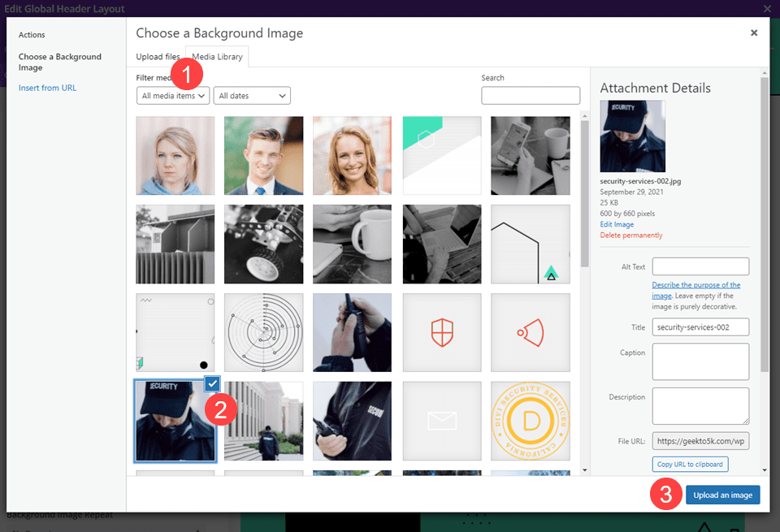Deselect the checkmark on the security cap image
Image resolution: width=780 pixels, height=532 pixels.
(211, 383)
